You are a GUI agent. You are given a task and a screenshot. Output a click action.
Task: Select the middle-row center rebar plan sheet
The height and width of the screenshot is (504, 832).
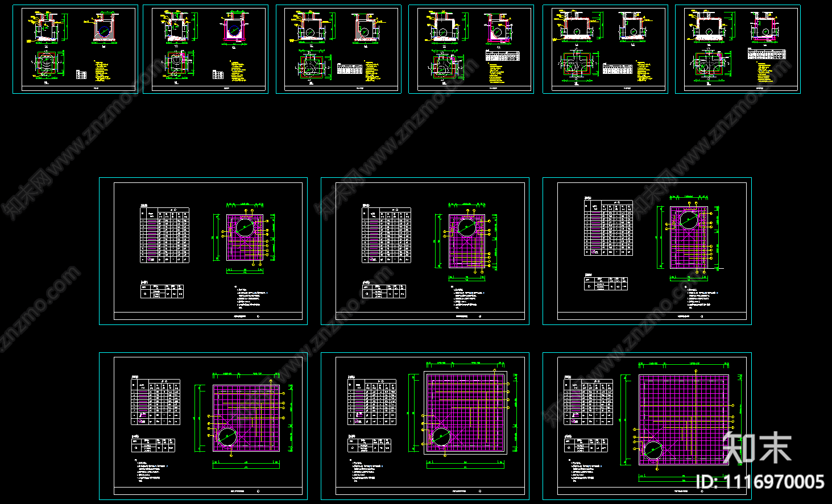coord(425,251)
